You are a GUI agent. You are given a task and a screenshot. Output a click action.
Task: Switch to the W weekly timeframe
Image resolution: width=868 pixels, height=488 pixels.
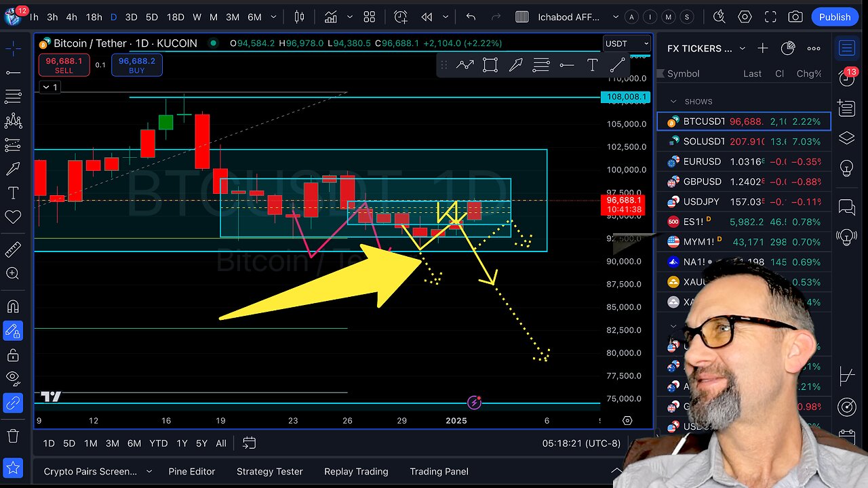pyautogui.click(x=197, y=17)
